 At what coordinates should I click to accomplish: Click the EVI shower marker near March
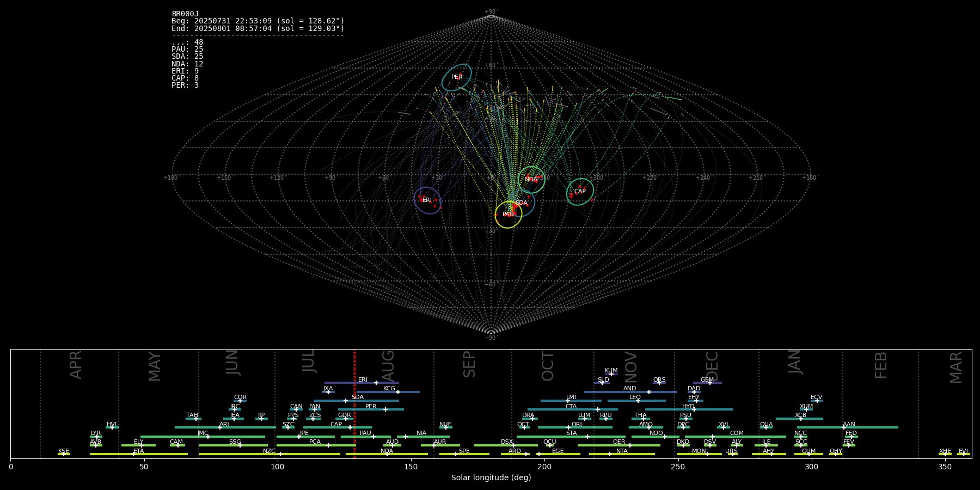(x=963, y=454)
